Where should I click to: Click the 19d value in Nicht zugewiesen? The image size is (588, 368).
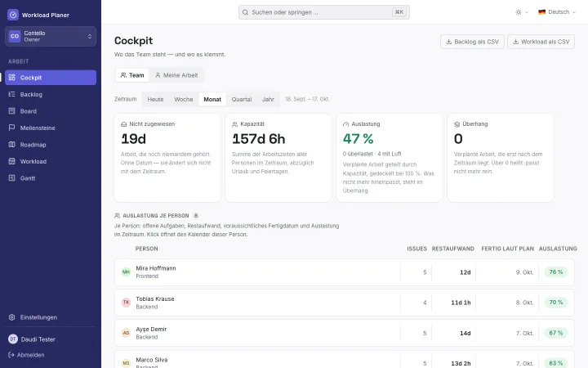point(133,139)
